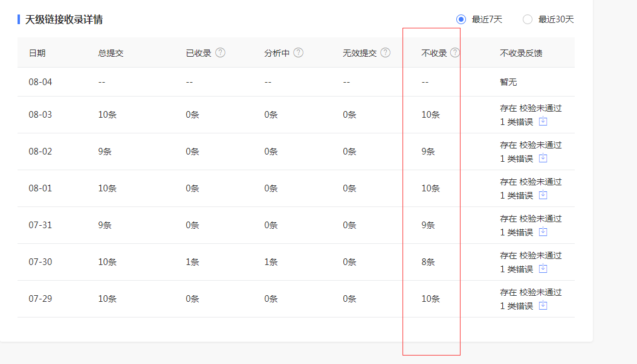This screenshot has width=637, height=364.
Task: Download error feedback for 07-31
Action: pos(543,232)
